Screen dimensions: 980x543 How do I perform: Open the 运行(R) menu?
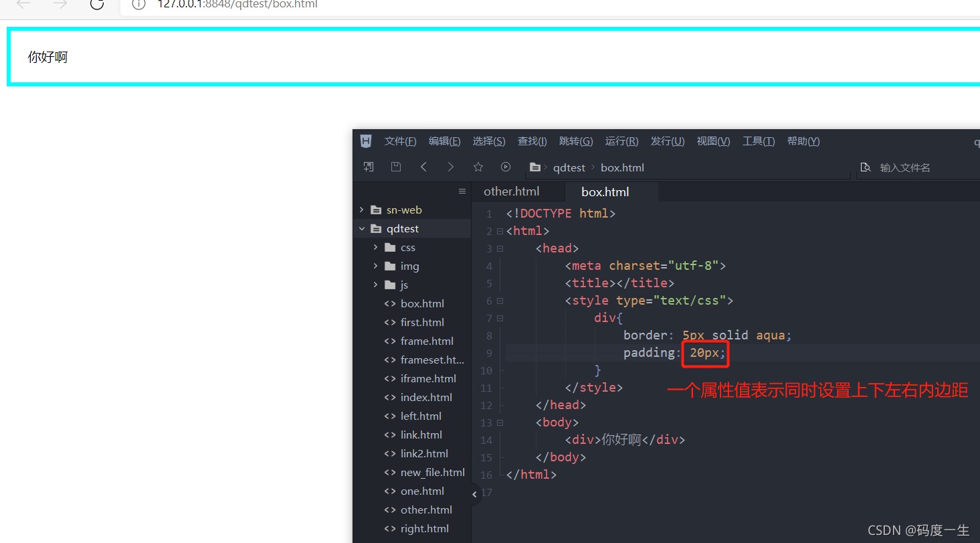(x=621, y=141)
